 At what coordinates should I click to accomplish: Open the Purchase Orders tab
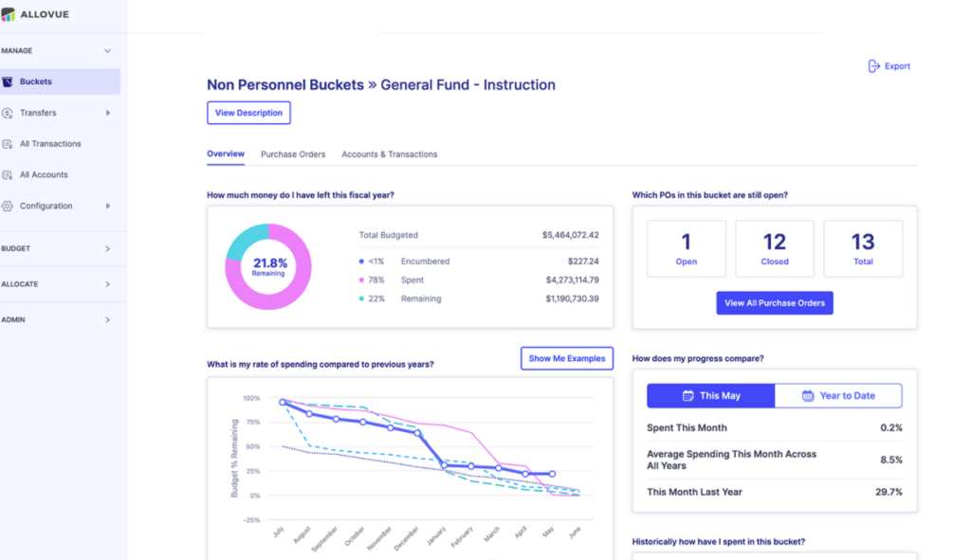293,154
